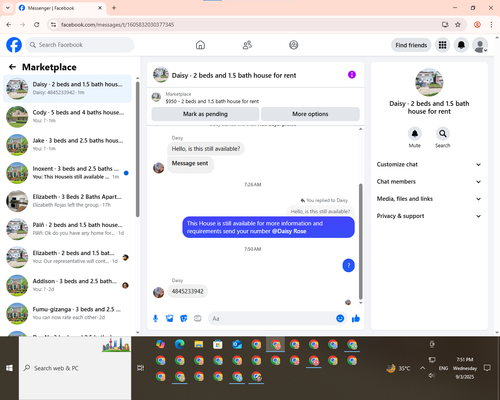Click the blue question mark message

pos(348,266)
